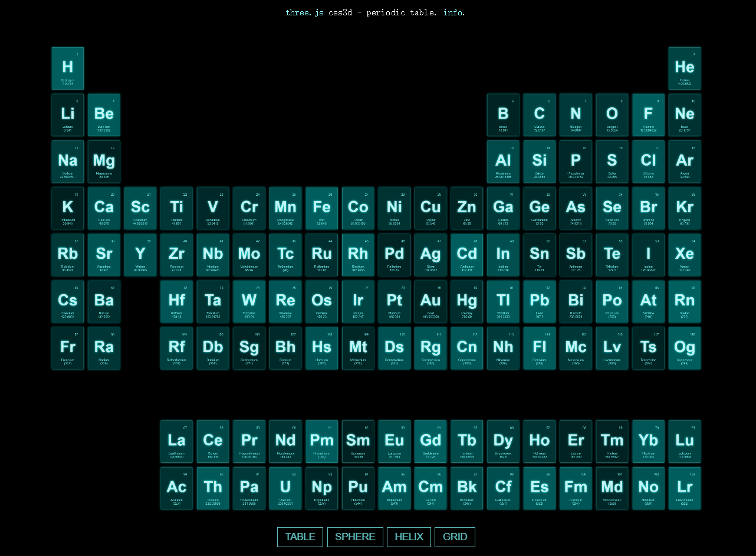Switch to GRID layout
The height and width of the screenshot is (556, 756).
pyautogui.click(x=455, y=537)
